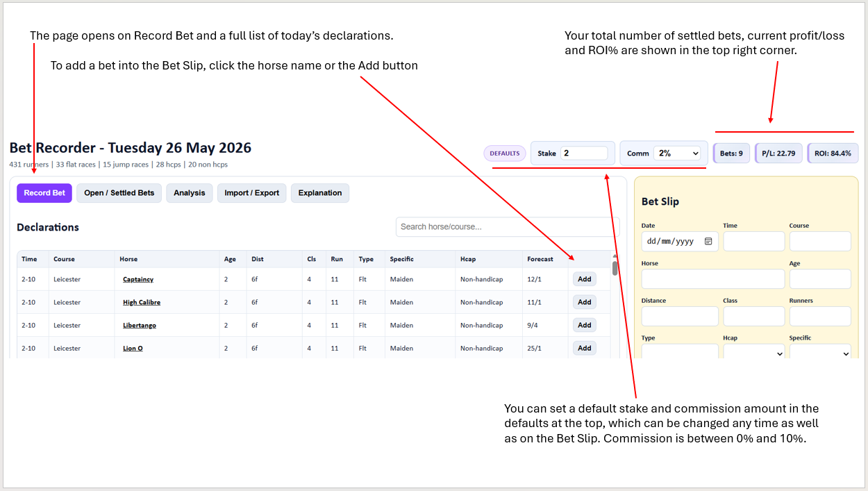Click the Declarations section heading
This screenshot has height=491, width=868.
[48, 227]
